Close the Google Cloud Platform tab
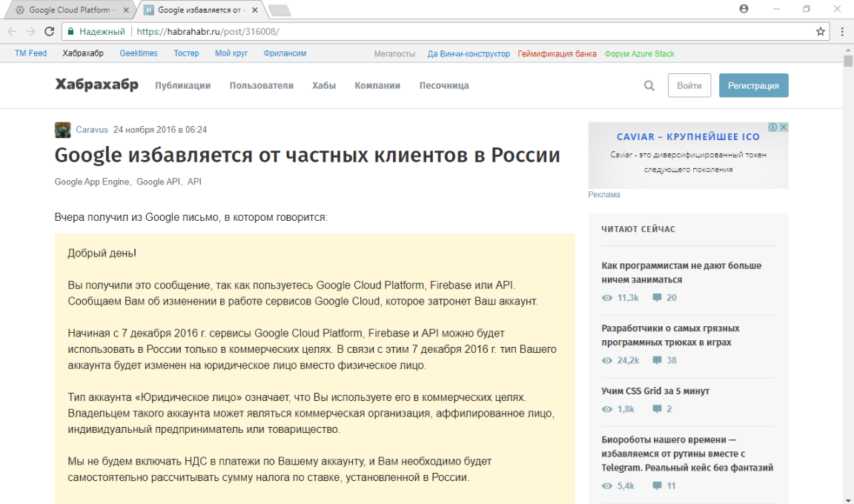Viewport: 854px width, 504px height. click(x=126, y=10)
